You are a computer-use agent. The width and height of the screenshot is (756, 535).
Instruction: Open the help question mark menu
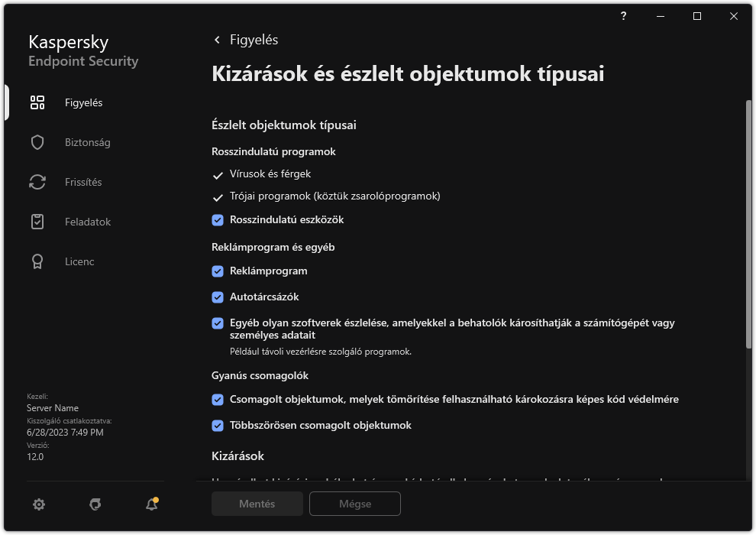click(x=623, y=16)
